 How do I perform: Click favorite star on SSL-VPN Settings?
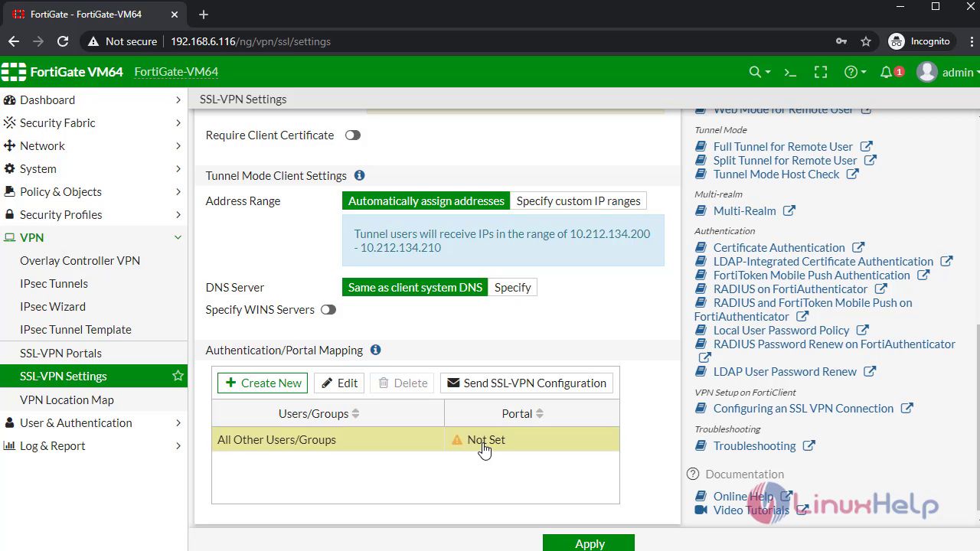tap(178, 376)
